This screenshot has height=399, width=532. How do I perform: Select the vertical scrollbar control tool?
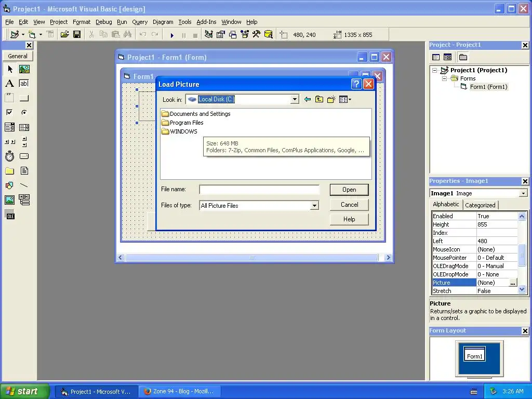click(x=24, y=142)
